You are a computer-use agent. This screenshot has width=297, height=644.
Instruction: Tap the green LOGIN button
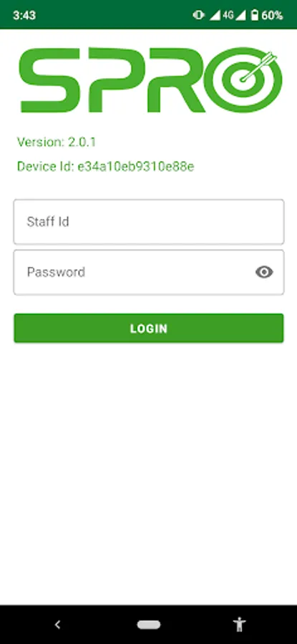[x=149, y=328]
